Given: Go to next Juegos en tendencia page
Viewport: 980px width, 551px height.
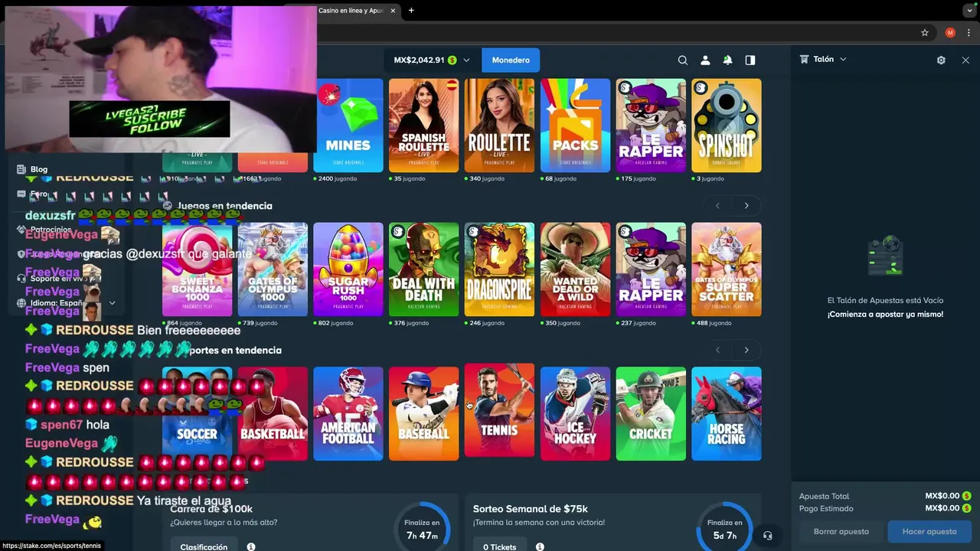Looking at the screenshot, I should click(746, 206).
